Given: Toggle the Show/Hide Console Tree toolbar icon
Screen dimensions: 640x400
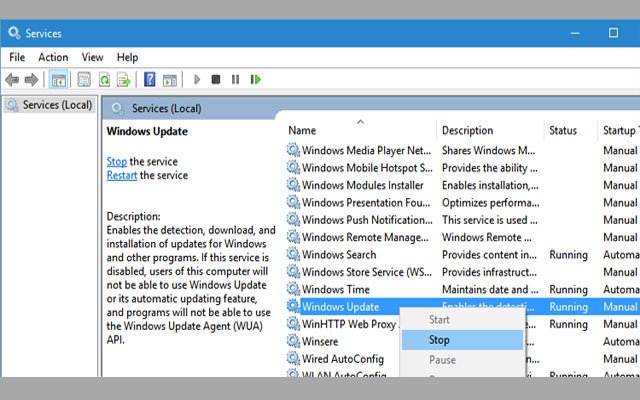Looking at the screenshot, I should (x=58, y=80).
